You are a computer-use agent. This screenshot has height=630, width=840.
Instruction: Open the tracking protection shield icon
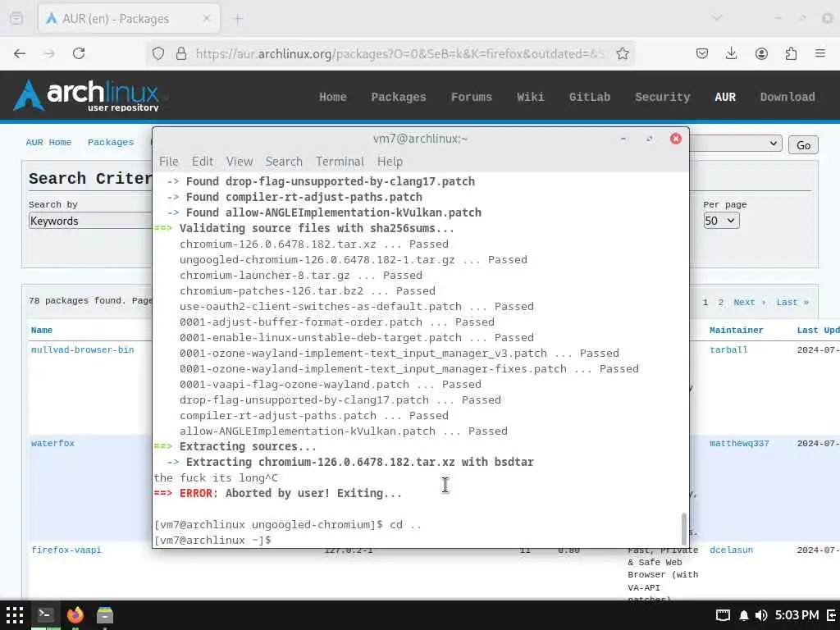pyautogui.click(x=158, y=53)
